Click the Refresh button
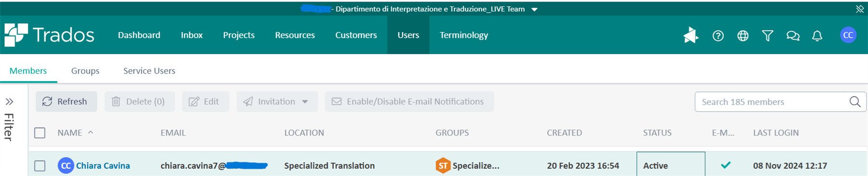The width and height of the screenshot is (868, 176). tap(66, 102)
